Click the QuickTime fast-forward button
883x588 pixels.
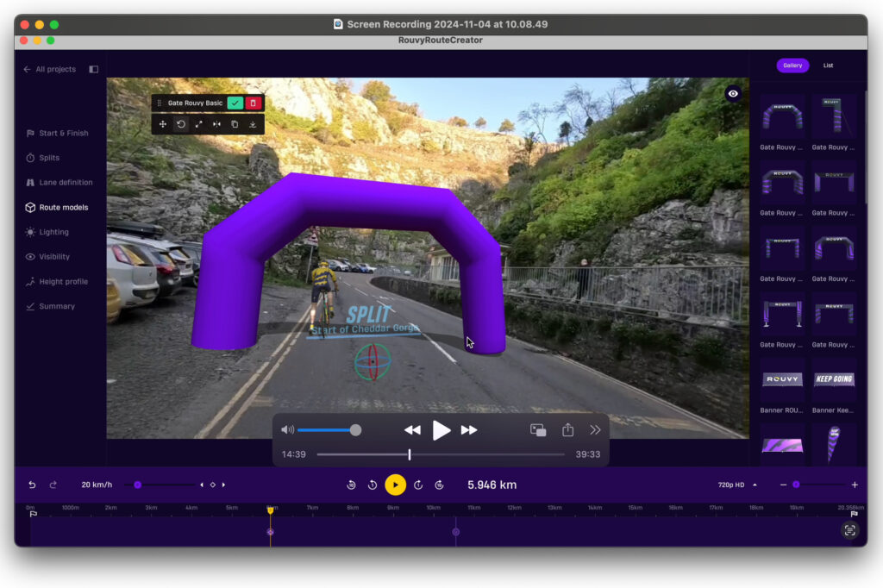point(469,430)
